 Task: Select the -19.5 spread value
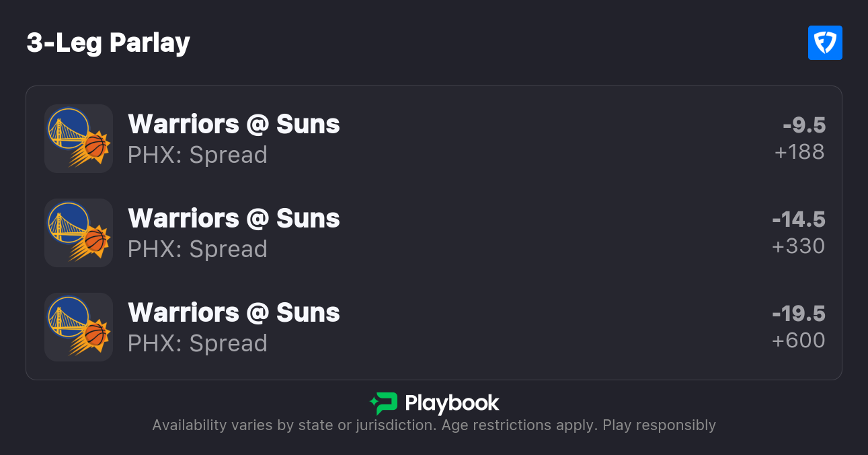tap(799, 314)
